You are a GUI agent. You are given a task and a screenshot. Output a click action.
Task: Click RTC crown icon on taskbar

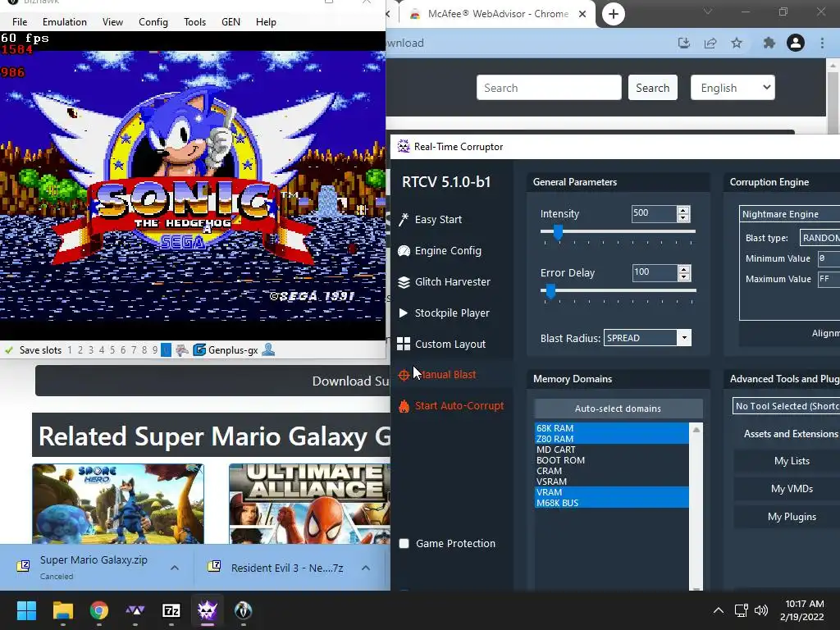click(x=208, y=610)
